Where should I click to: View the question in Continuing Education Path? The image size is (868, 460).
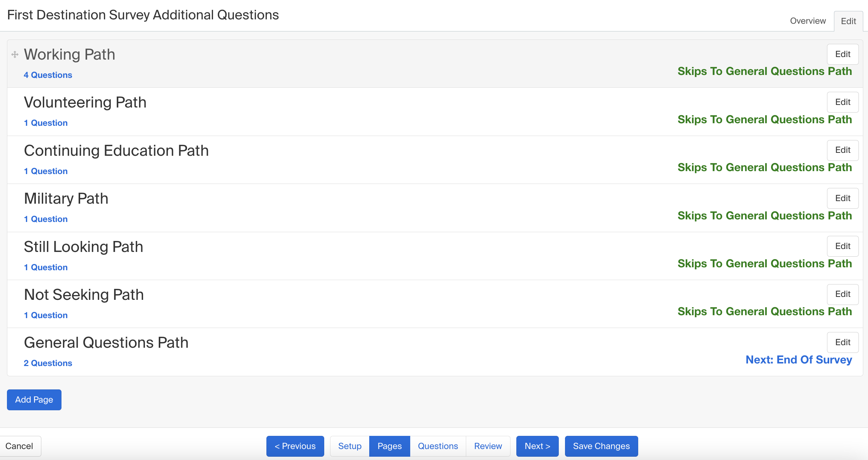(x=46, y=171)
